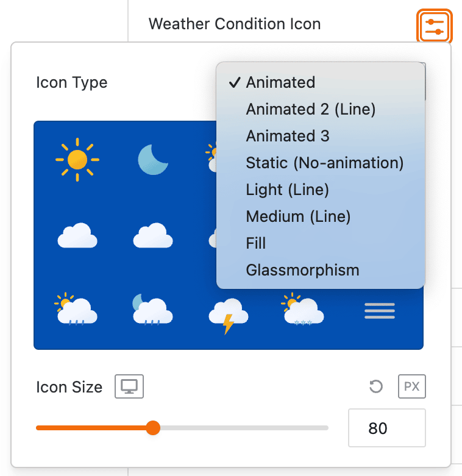Click the sliders settings icon beside Weather Condition Icon
The width and height of the screenshot is (462, 476).
click(x=435, y=26)
